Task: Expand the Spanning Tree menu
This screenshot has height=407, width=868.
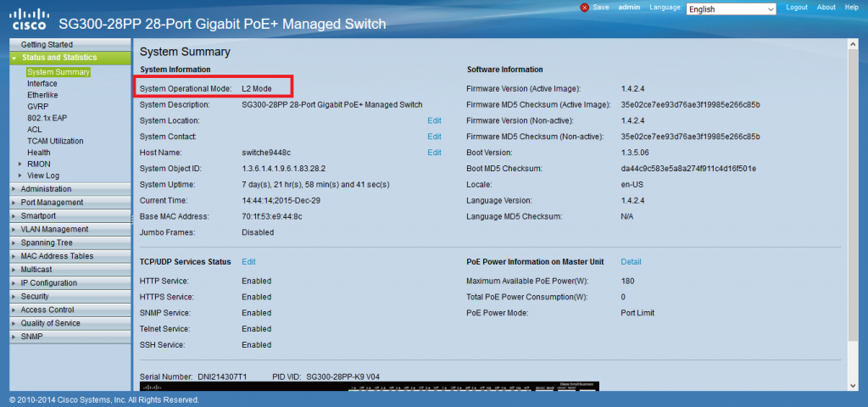Action: [70, 243]
